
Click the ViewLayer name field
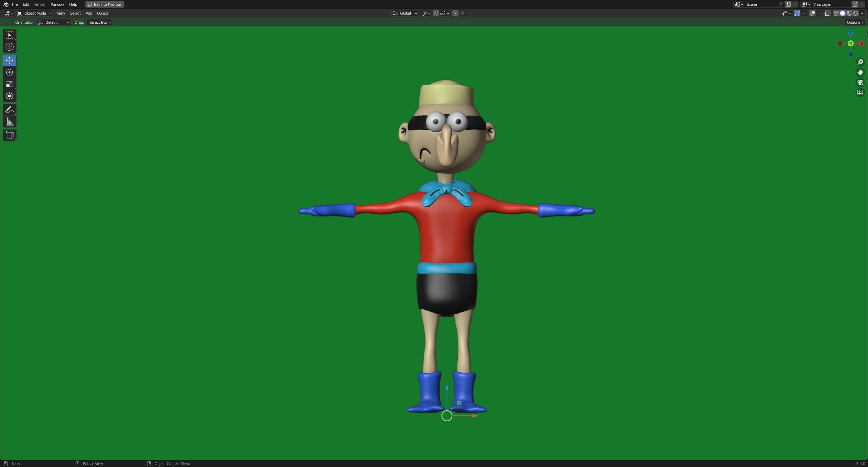click(831, 4)
